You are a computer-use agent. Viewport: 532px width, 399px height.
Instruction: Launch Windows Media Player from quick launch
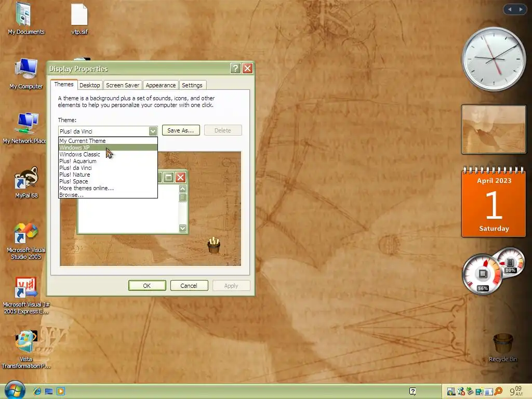[61, 391]
